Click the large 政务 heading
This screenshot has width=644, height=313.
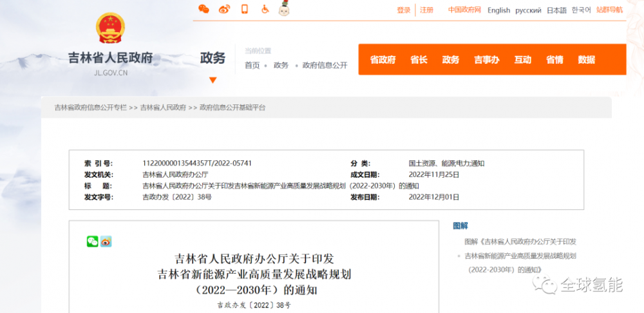point(213,59)
